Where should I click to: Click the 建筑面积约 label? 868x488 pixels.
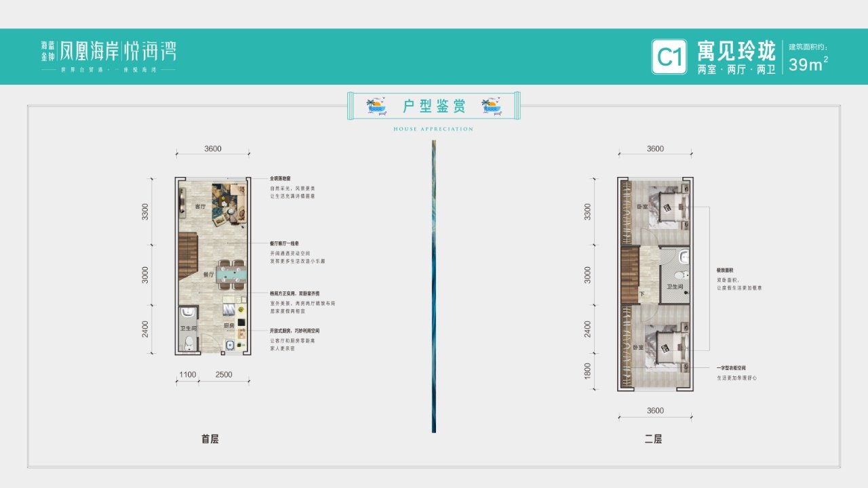(x=808, y=47)
